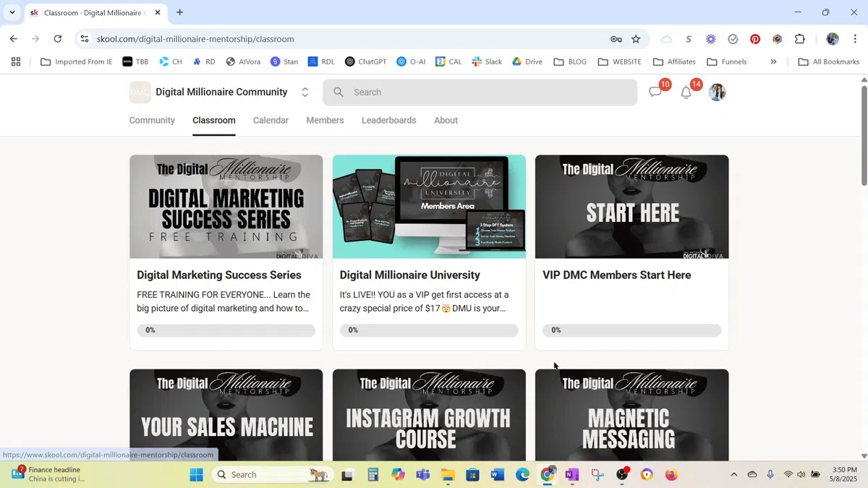Open Digital Marketing Success Series course title
This screenshot has height=488, width=868.
219,275
